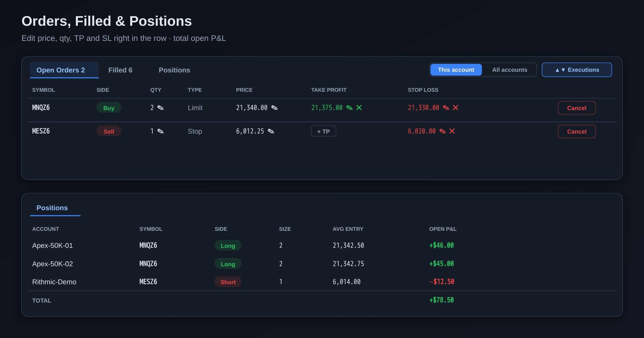Viewport: 644px width, 338px height.
Task: Switch to All accounts view
Action: [510, 70]
